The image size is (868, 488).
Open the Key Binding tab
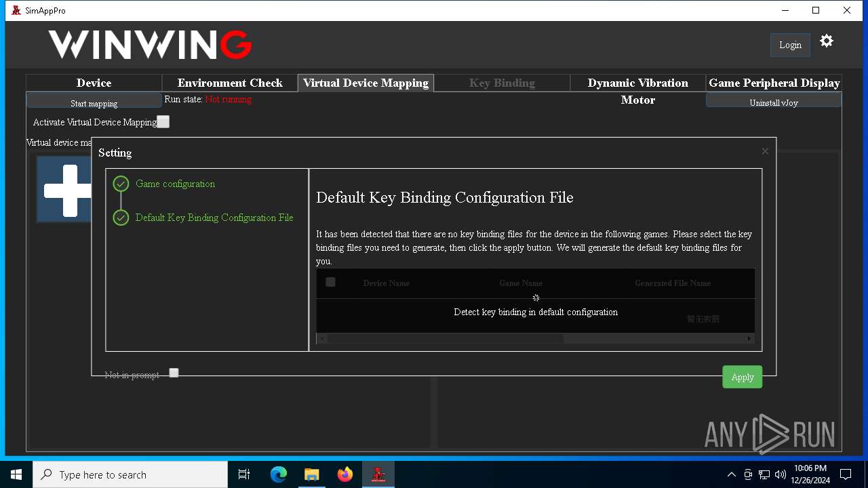(x=502, y=83)
